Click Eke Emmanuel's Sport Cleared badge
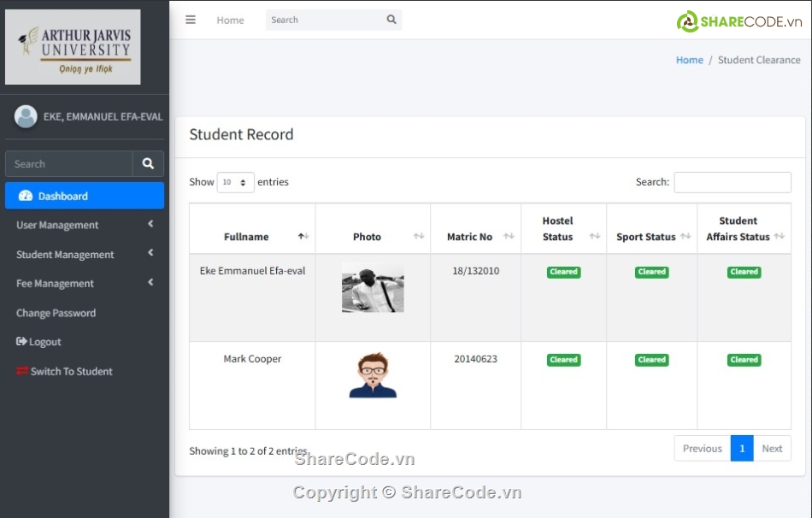 click(652, 272)
